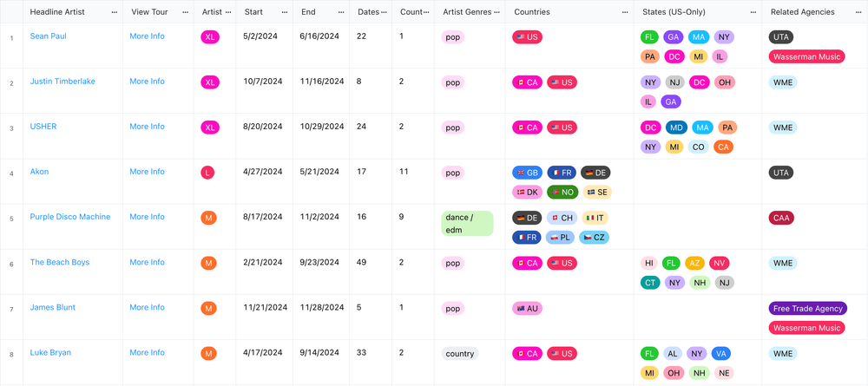Select M size badge in James Blunt row
Image resolution: width=868 pixels, height=386 pixels.
pyautogui.click(x=208, y=309)
